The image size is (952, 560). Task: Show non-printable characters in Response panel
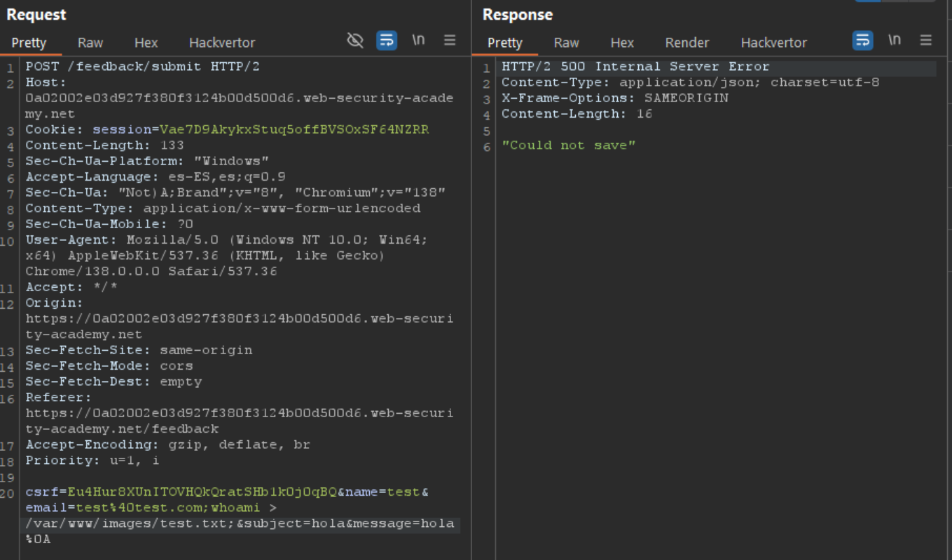(895, 41)
